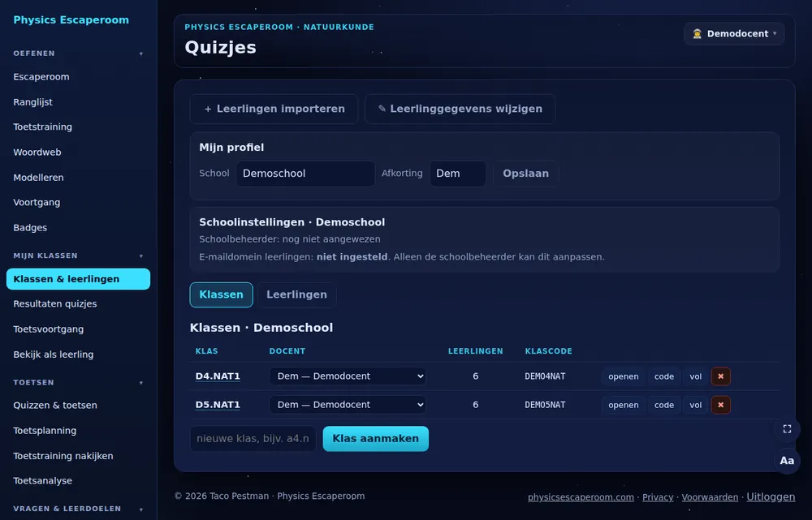Open docent dropdown for D5.NAT1

[348, 405]
